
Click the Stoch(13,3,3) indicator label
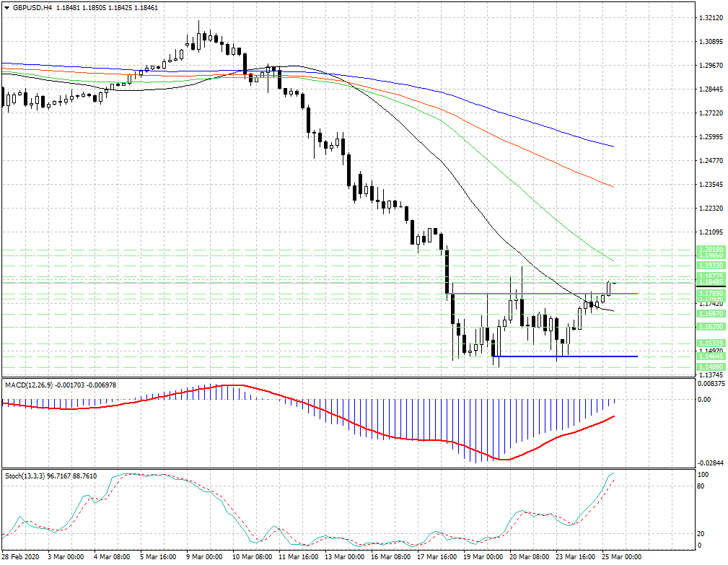point(25,476)
